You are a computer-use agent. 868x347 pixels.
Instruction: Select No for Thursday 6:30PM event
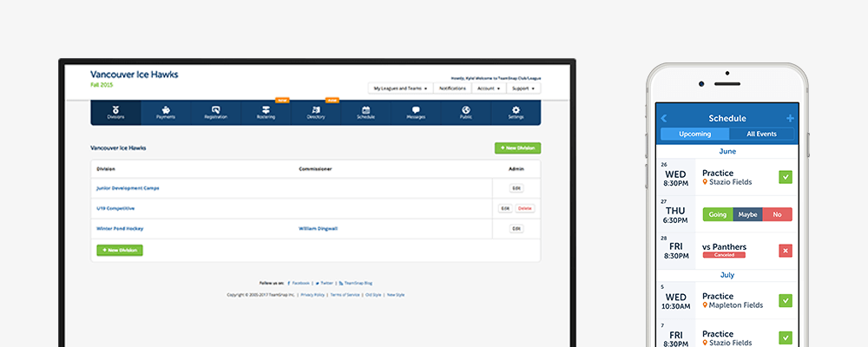click(777, 215)
